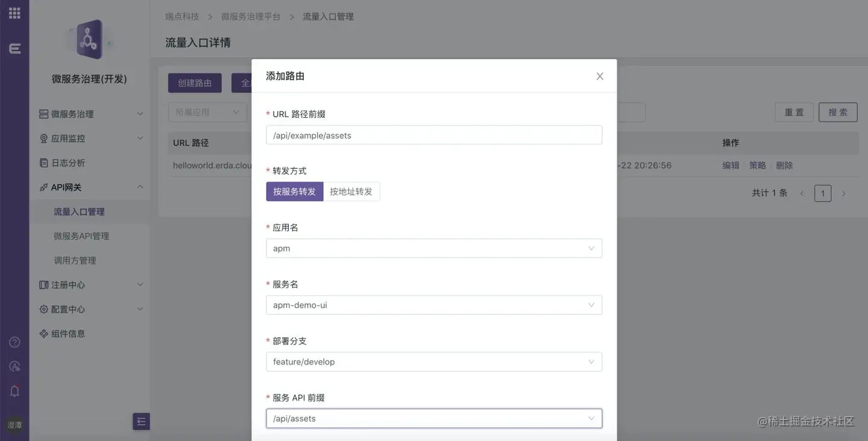Click the helloworld.erda.cloud URL cell
Viewport: 868px width, 441px height.
[212, 165]
